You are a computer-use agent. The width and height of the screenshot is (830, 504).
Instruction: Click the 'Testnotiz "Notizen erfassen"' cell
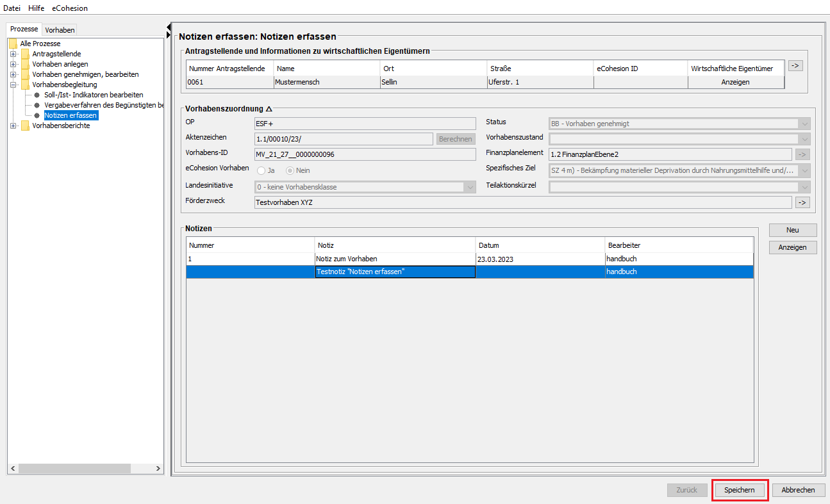tap(395, 272)
